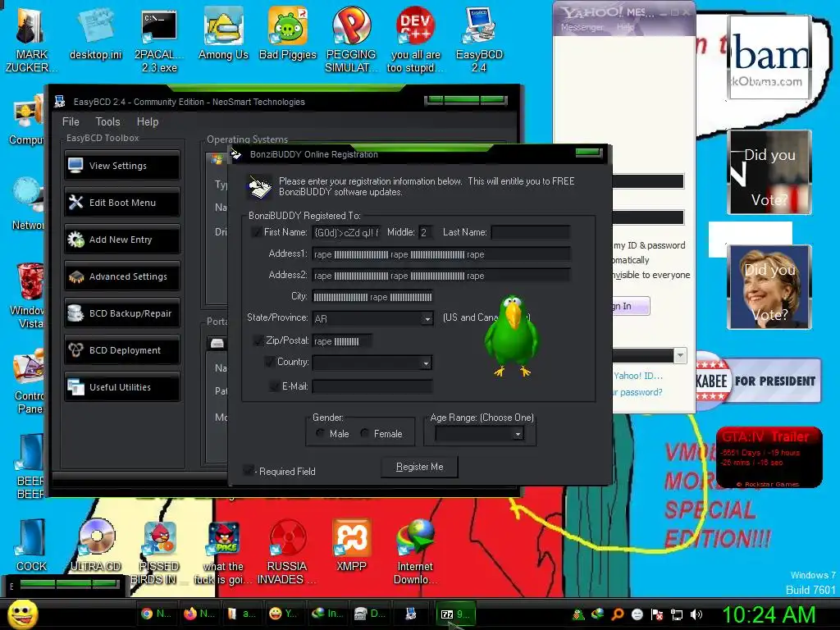The image size is (840, 630).
Task: Toggle the First Name required checkbox
Action: click(x=256, y=232)
